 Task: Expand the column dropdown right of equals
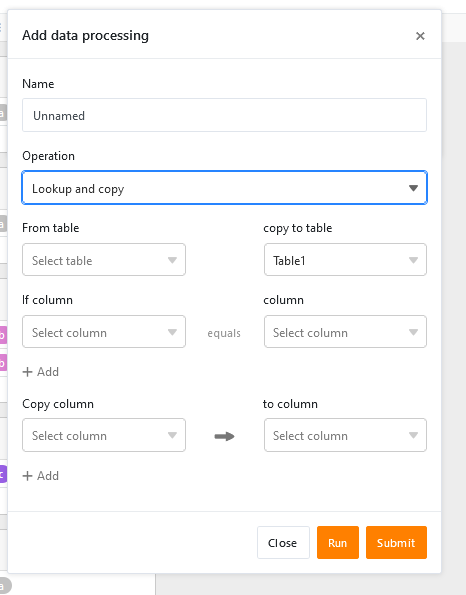pyautogui.click(x=345, y=332)
